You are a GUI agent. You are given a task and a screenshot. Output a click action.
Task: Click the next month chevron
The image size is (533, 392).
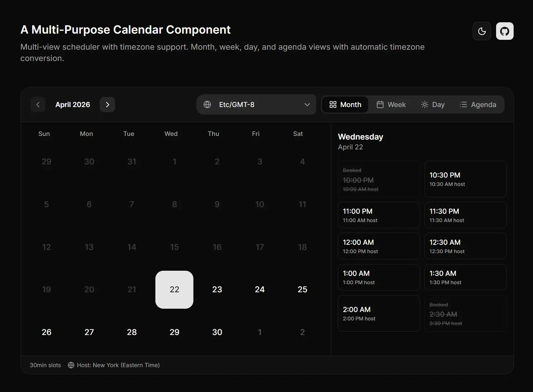point(107,104)
